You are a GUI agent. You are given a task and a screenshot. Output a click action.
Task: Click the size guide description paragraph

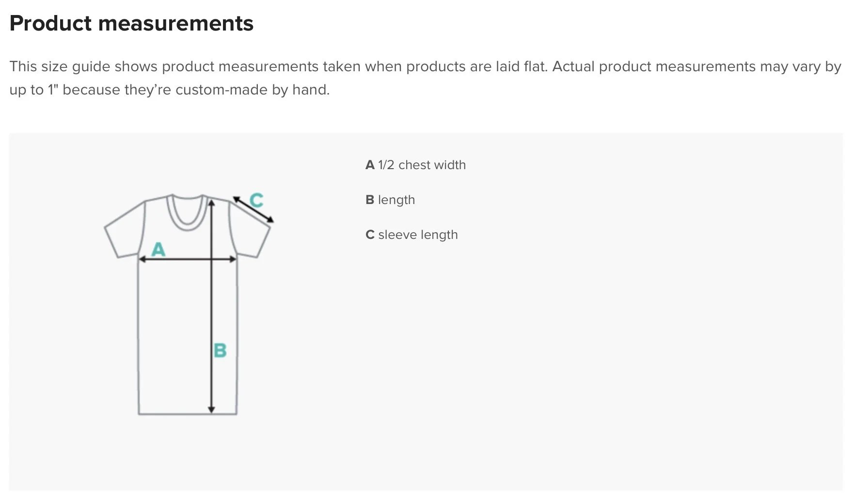(x=425, y=78)
